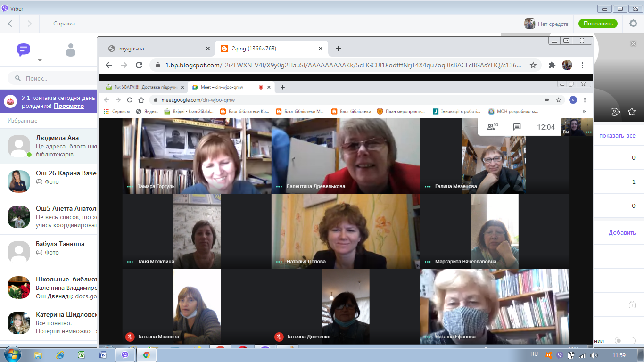Screen dimensions: 644x362
Task: Click the Вы self-view thumbnail in Meet
Action: (x=577, y=127)
